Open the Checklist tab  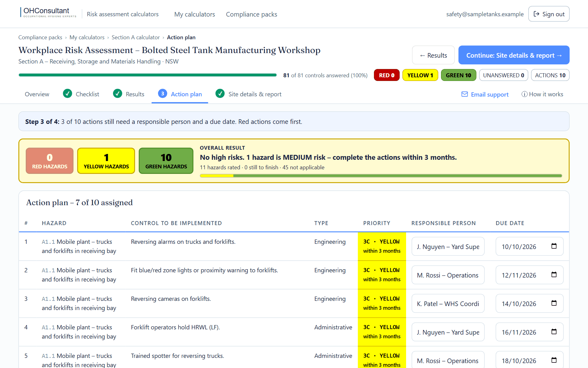pyautogui.click(x=81, y=94)
